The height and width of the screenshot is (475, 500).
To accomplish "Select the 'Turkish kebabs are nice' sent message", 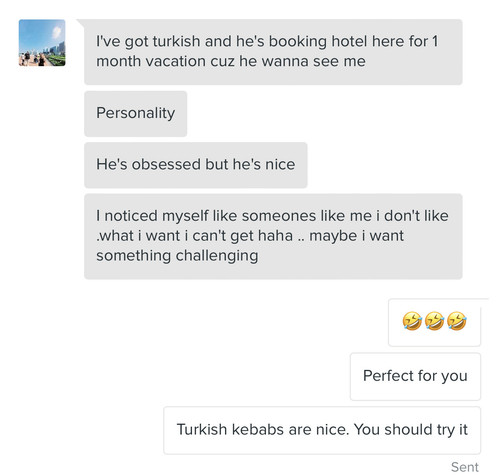I will [322, 430].
